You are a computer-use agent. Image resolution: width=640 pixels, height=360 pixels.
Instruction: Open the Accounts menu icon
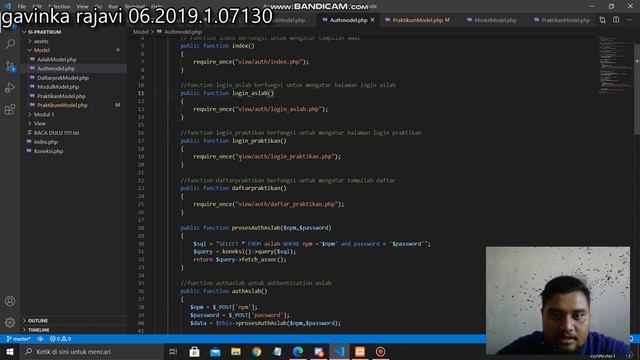[x=10, y=301]
